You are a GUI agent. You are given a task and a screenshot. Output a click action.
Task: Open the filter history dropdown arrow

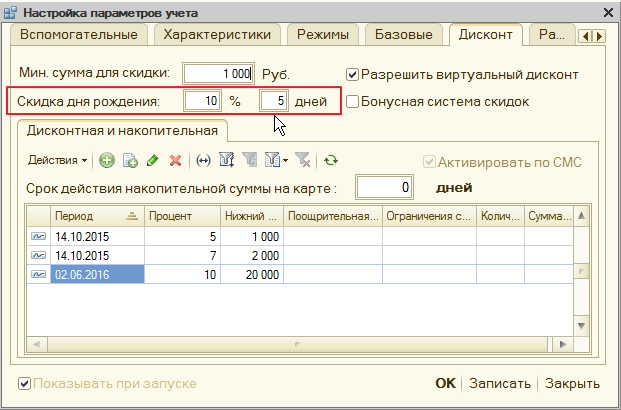click(x=286, y=160)
